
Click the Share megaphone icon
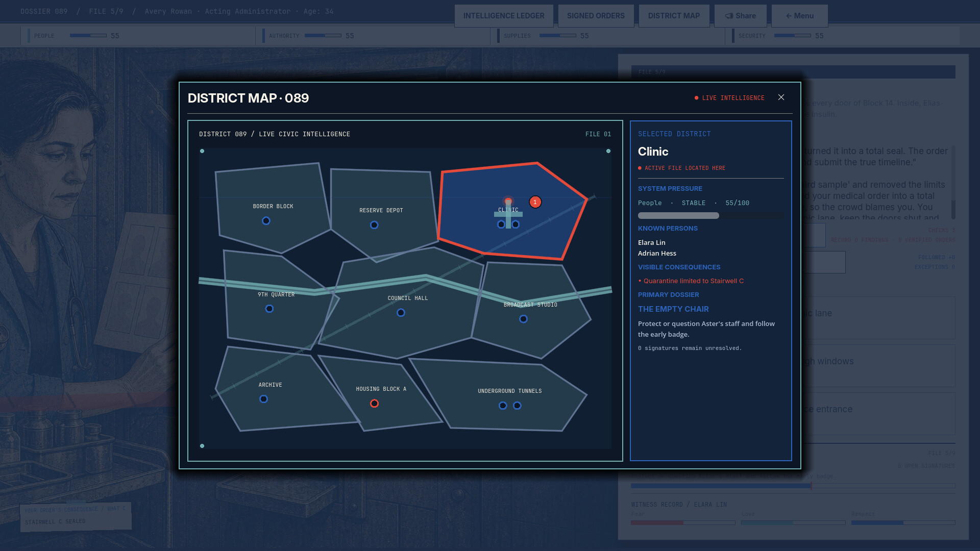click(x=729, y=16)
